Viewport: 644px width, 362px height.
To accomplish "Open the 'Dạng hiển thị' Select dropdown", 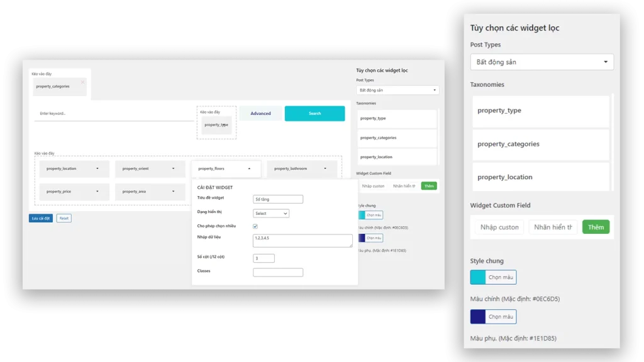I will 271,214.
